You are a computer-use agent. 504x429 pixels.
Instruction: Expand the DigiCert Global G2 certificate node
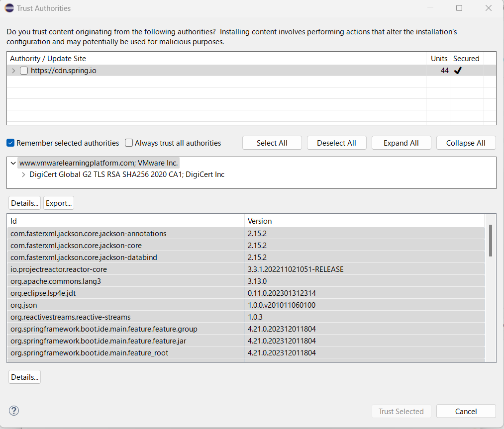(23, 174)
